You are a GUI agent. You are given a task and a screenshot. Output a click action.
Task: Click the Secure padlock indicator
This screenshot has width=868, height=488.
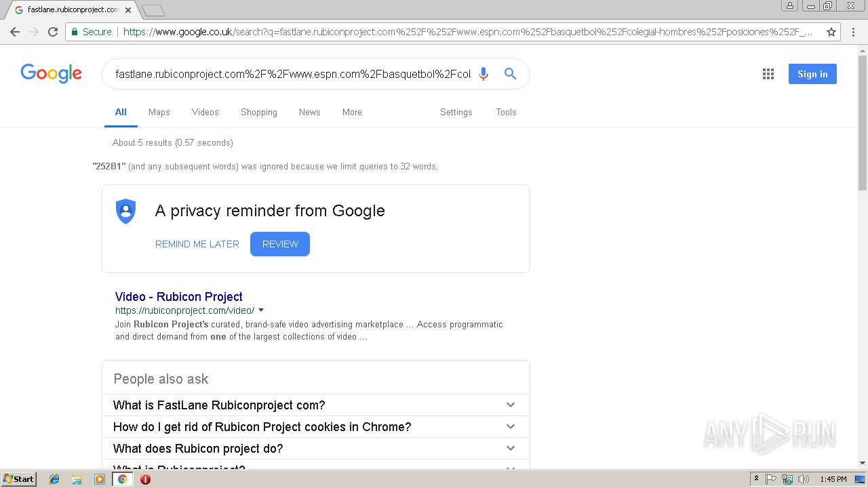pyautogui.click(x=91, y=32)
